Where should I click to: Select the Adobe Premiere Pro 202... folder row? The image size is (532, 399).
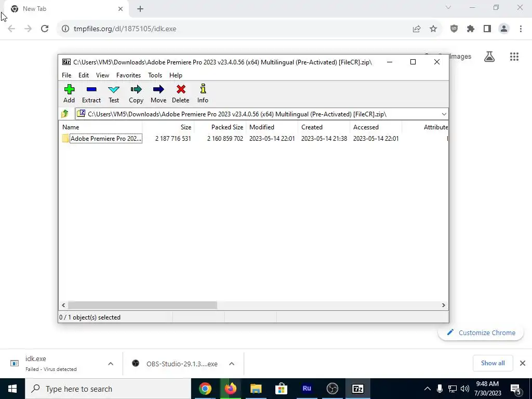coord(255,138)
